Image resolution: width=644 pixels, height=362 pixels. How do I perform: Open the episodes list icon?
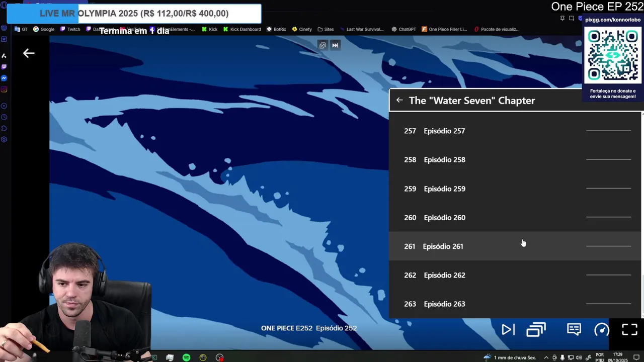tap(536, 330)
